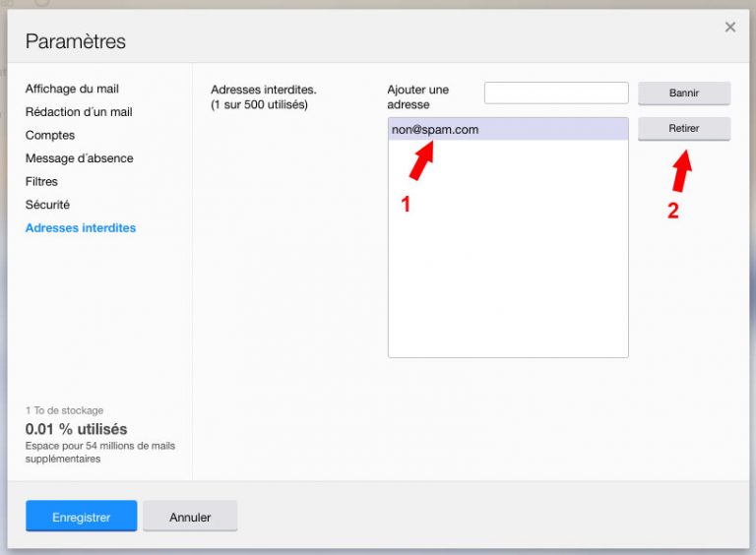Click the red arrow numbered 1
Image resolution: width=756 pixels, height=555 pixels.
(x=419, y=161)
